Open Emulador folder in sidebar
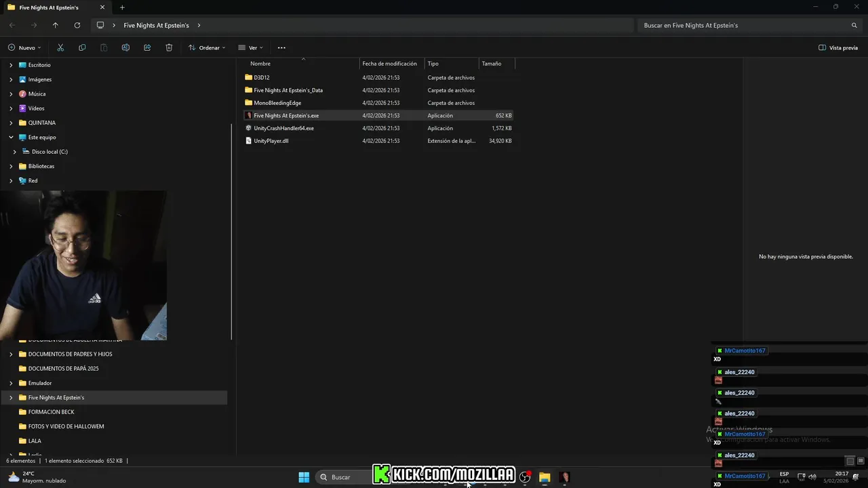The width and height of the screenshot is (868, 488). coord(40,383)
